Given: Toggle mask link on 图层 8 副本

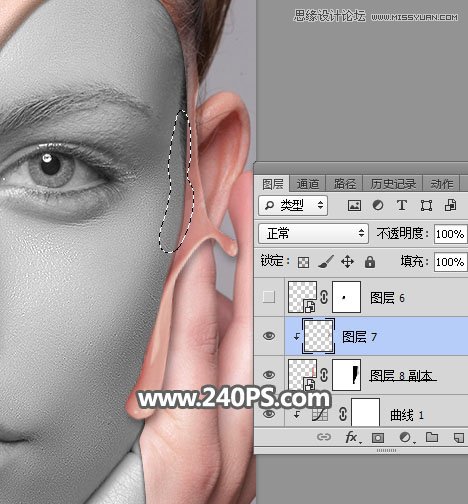Looking at the screenshot, I should [x=324, y=375].
